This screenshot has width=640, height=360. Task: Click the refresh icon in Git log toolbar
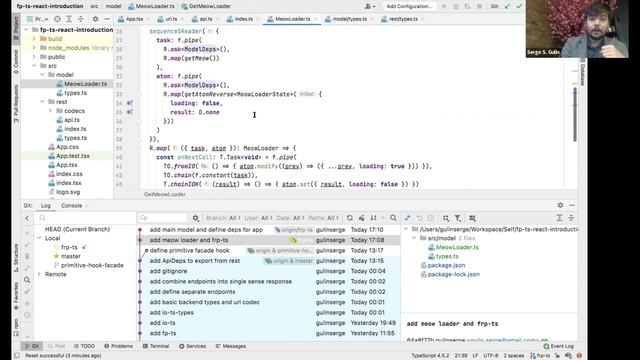[x=350, y=218]
